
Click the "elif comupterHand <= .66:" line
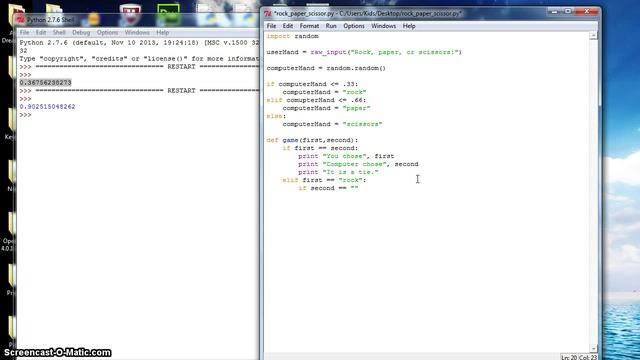316,100
